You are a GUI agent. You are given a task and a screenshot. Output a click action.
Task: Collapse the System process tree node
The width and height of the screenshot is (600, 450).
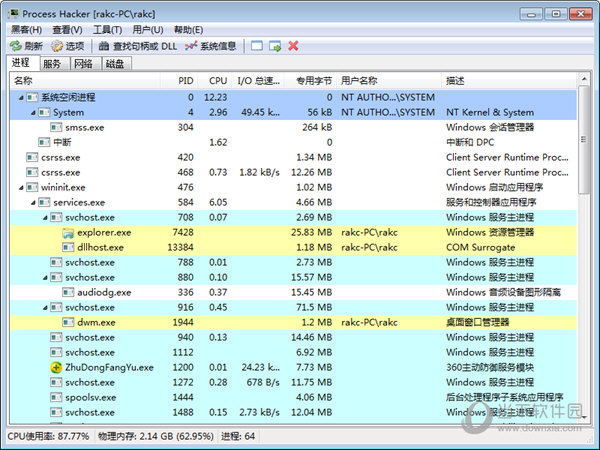click(x=33, y=113)
